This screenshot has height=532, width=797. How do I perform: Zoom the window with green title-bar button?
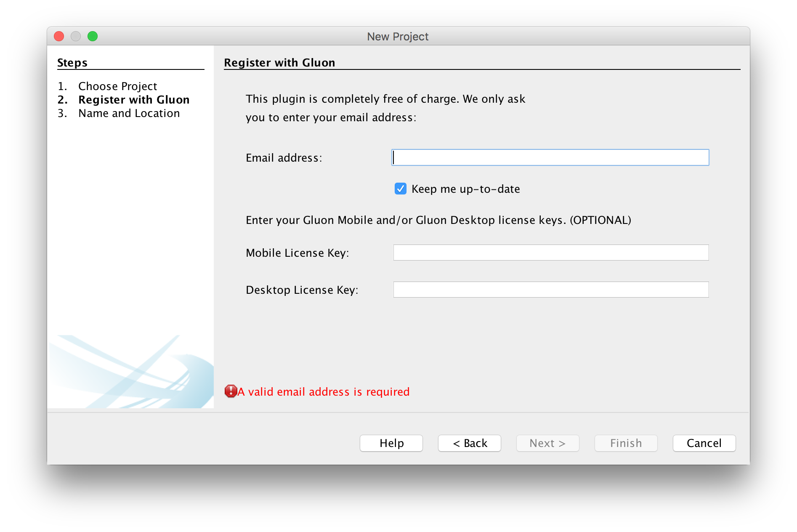tap(93, 37)
